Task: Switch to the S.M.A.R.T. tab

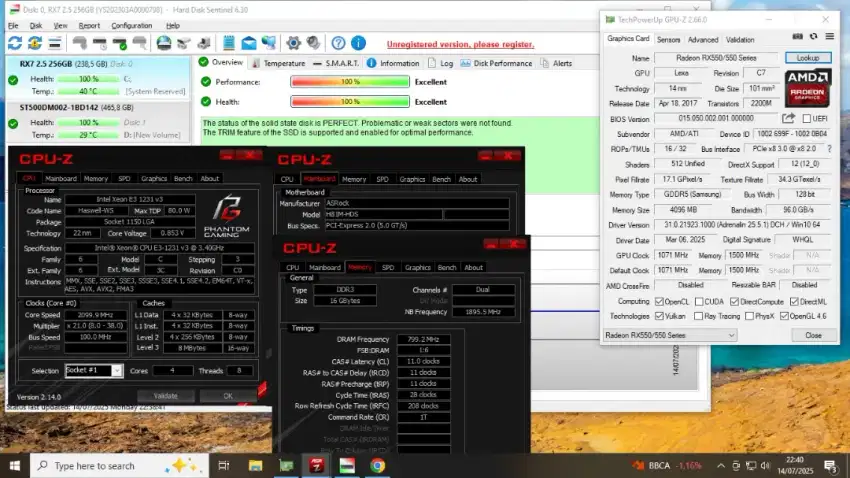Action: tap(336, 63)
